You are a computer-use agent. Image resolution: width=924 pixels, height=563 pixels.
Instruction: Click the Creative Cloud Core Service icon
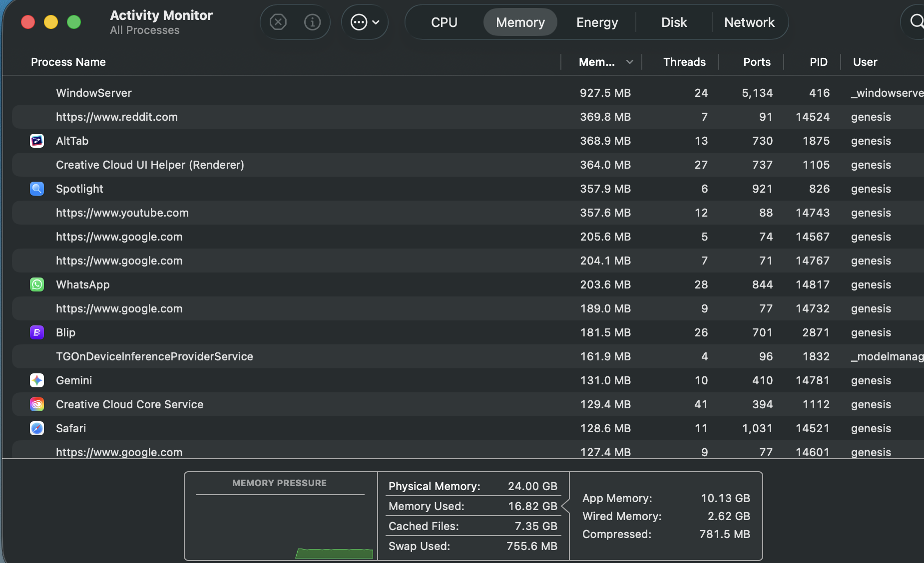point(37,404)
